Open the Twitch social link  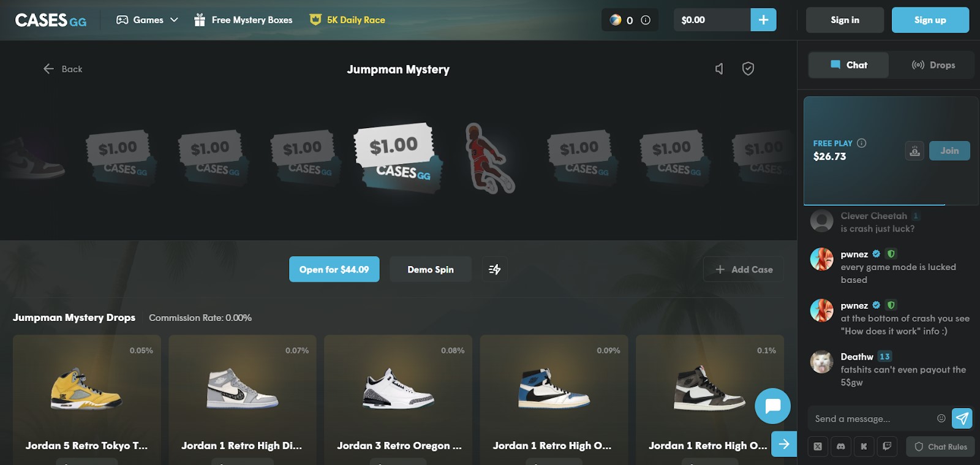tap(887, 447)
